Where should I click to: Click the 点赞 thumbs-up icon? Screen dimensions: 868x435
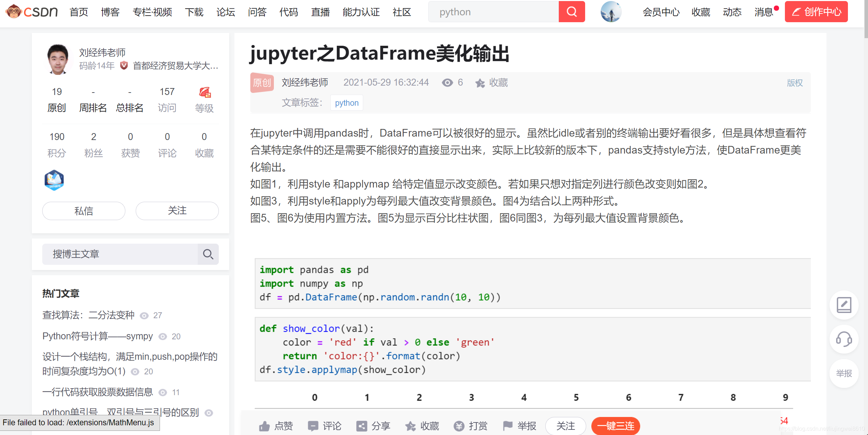pyautogui.click(x=264, y=426)
